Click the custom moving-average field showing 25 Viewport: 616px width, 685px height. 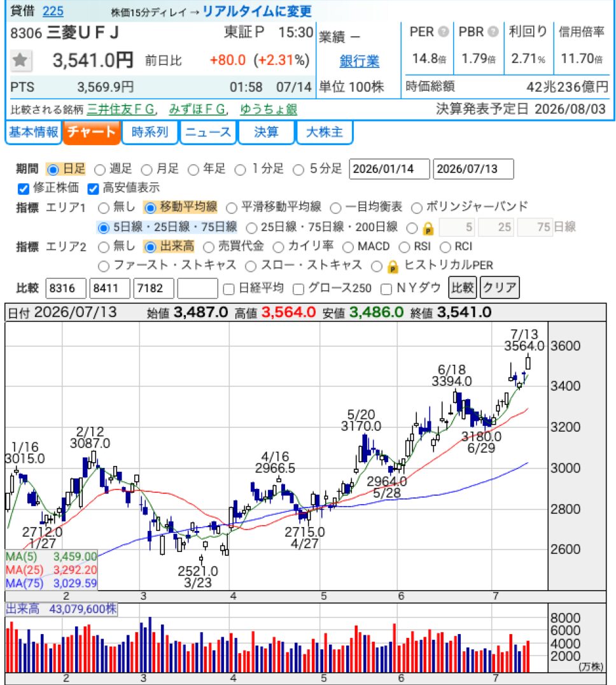pyautogui.click(x=496, y=227)
